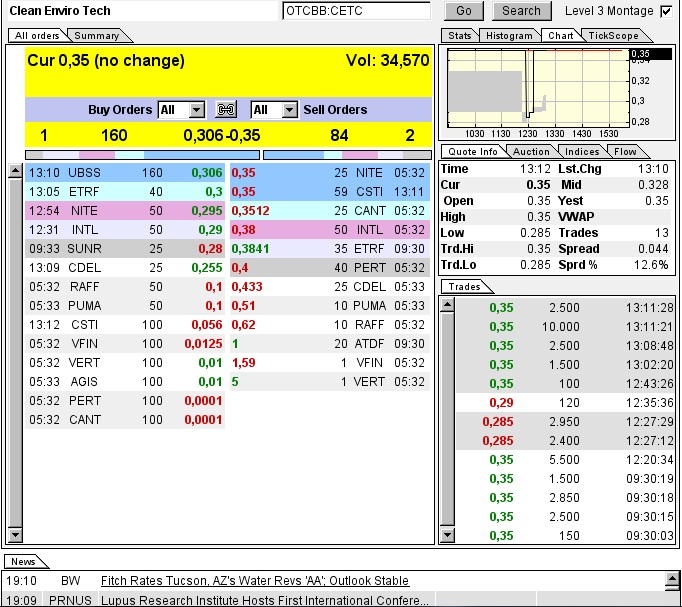Click the news panel scroll up arrow

pyautogui.click(x=673, y=577)
